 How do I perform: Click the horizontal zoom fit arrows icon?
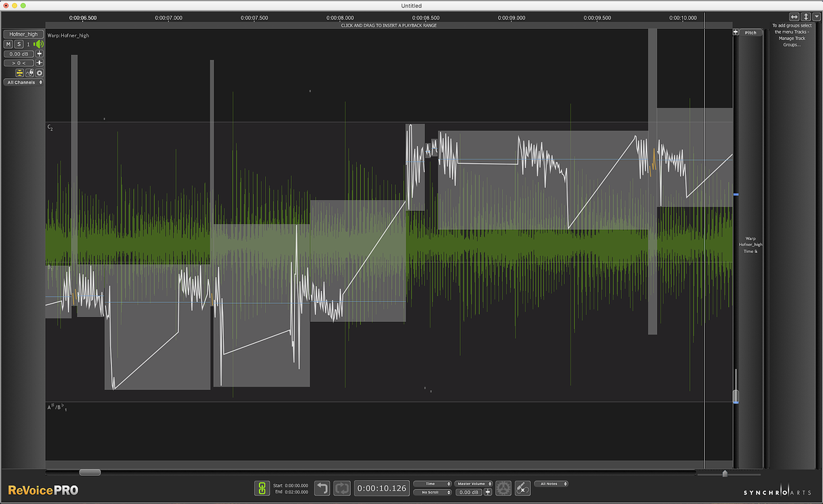click(x=794, y=18)
